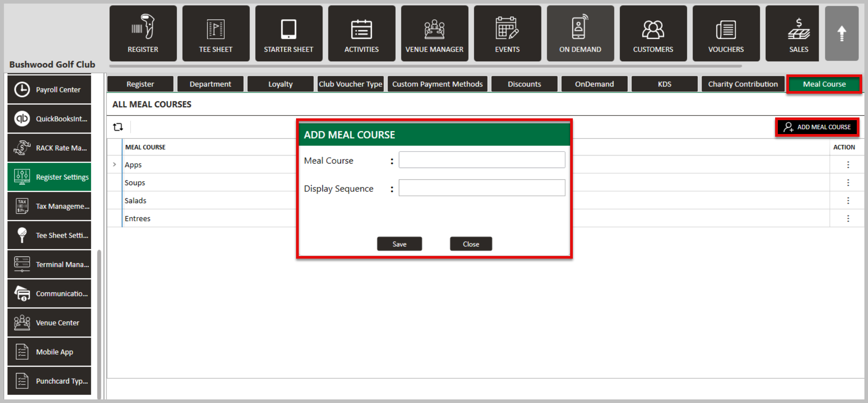
Task: Open action menu for Apps row
Action: tap(848, 165)
